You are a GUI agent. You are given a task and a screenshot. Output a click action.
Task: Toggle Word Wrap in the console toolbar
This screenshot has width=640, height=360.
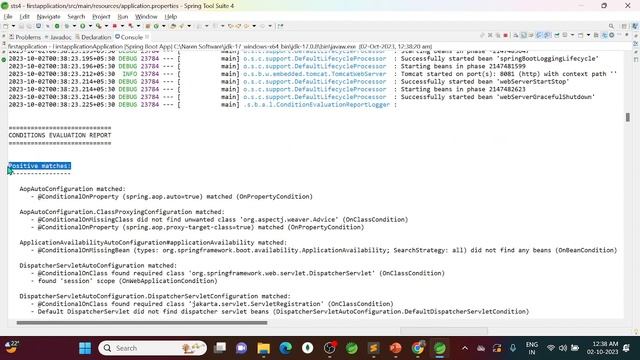(531, 35)
